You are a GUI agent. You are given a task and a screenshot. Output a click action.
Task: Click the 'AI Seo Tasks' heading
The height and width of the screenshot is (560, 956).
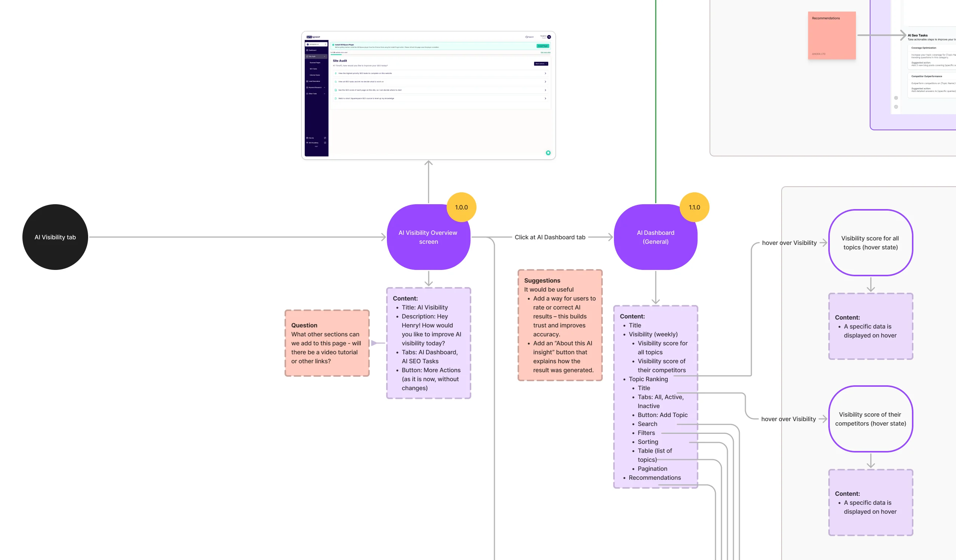(x=917, y=35)
